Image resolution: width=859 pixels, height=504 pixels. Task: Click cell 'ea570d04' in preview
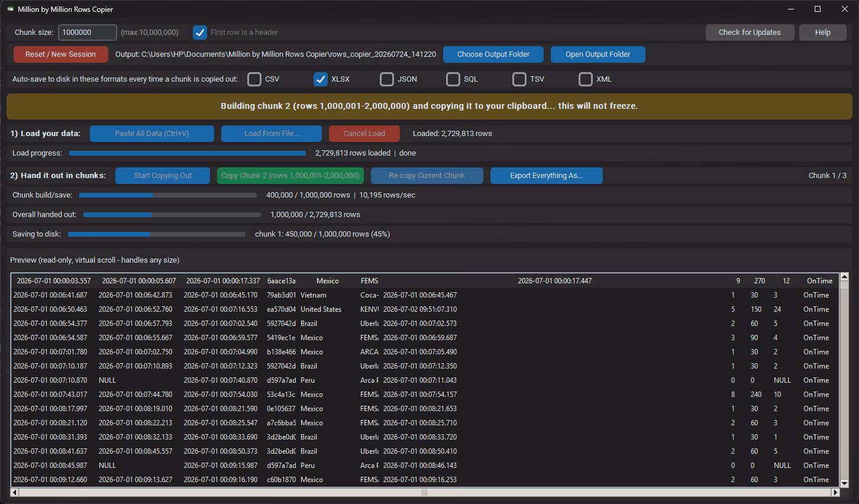click(x=282, y=309)
